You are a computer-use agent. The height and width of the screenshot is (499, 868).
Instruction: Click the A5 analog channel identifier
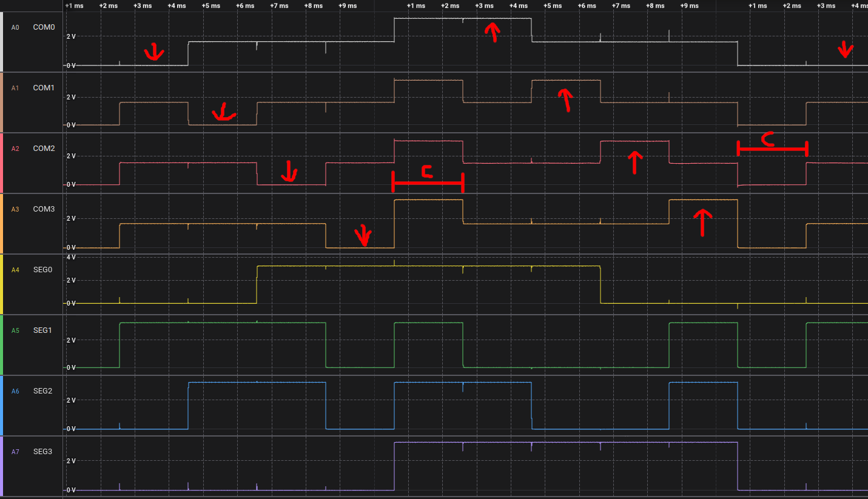(15, 330)
